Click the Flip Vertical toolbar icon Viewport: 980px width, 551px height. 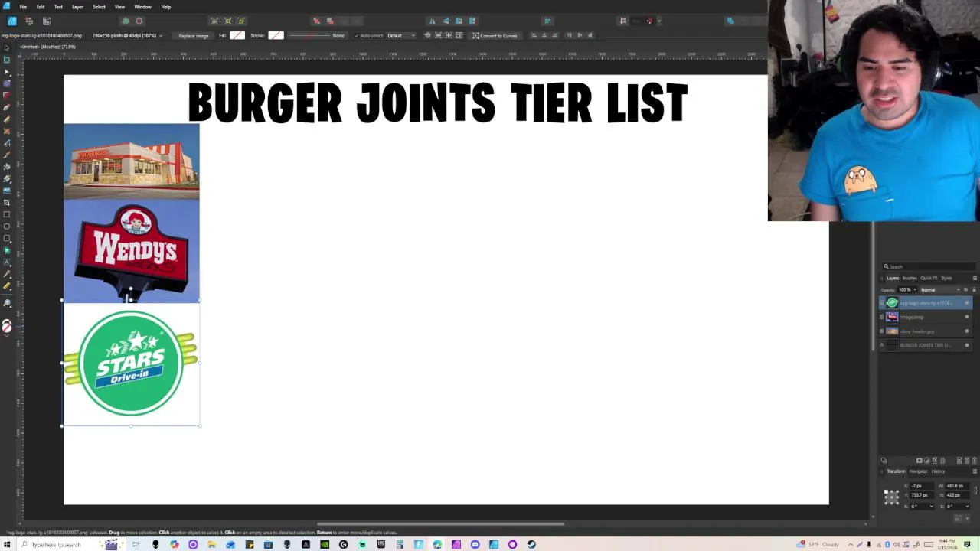[x=446, y=21]
